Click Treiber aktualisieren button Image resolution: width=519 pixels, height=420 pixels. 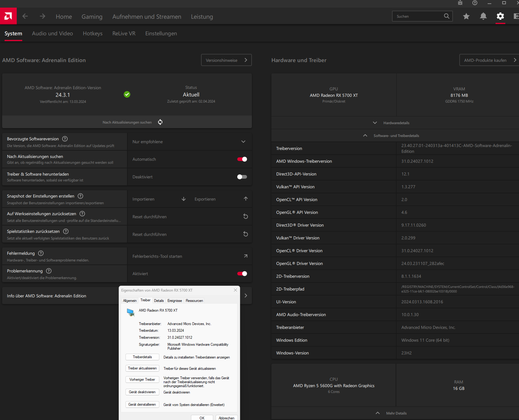point(142,368)
